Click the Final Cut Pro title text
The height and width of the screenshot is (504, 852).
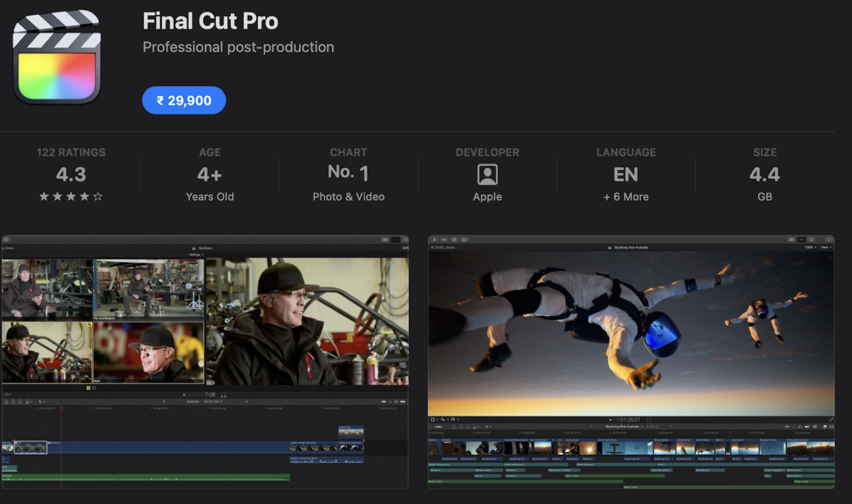[210, 22]
